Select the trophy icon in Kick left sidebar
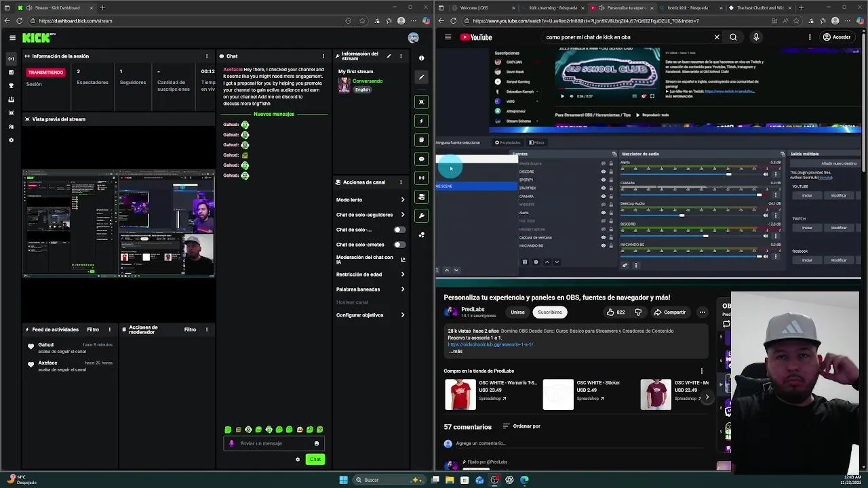The image size is (868, 488). (x=11, y=86)
